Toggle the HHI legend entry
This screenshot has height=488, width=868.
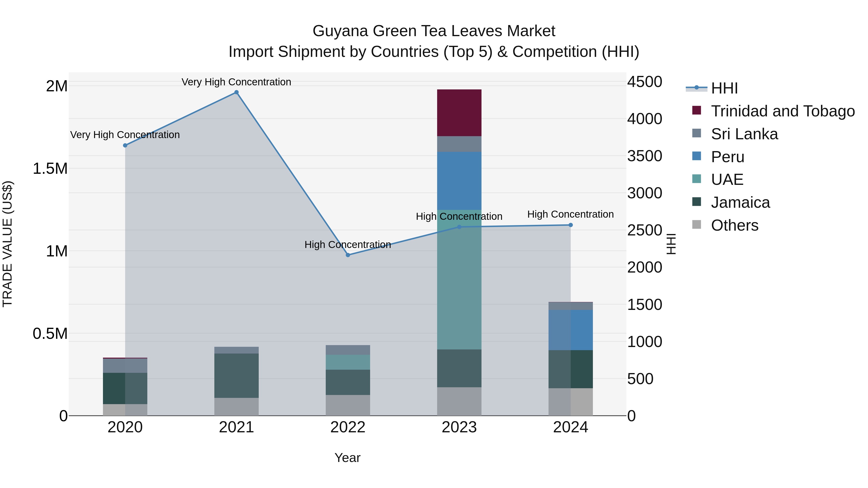pyautogui.click(x=712, y=88)
